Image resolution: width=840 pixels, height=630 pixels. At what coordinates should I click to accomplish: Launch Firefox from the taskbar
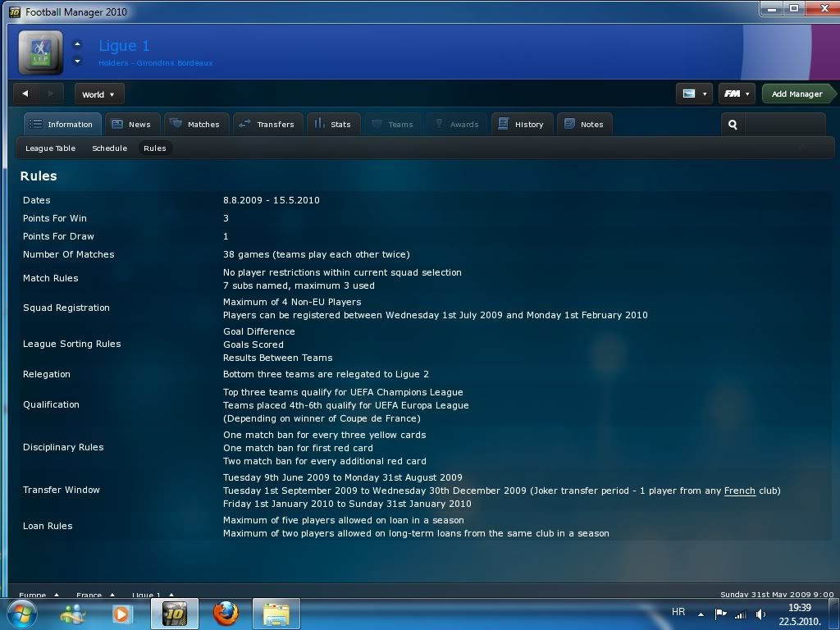coord(225,613)
